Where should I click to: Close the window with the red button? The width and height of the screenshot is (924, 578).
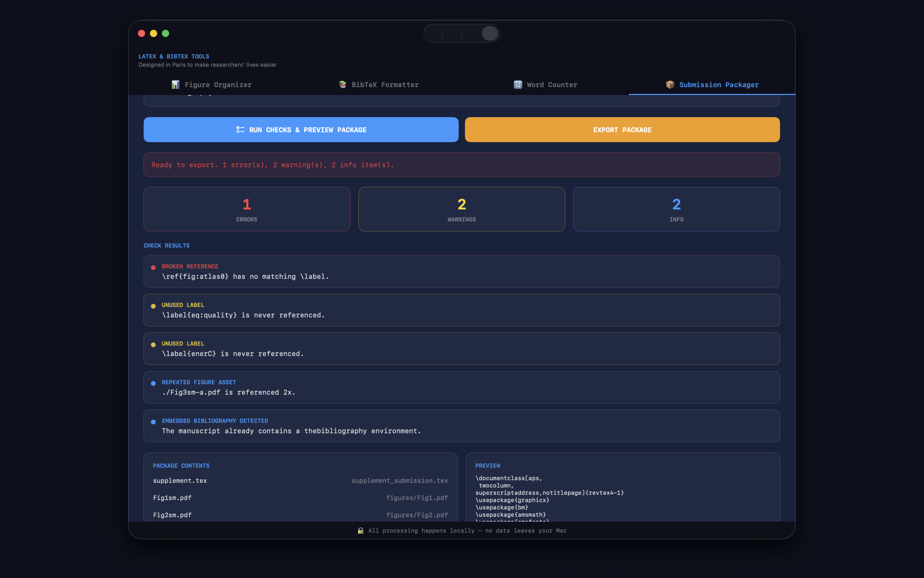[142, 34]
